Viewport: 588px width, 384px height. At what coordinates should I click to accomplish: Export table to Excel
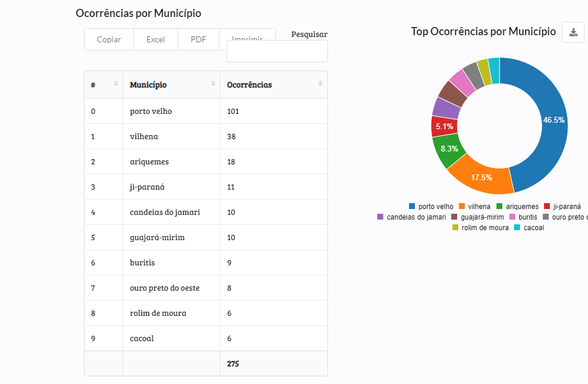tap(156, 39)
